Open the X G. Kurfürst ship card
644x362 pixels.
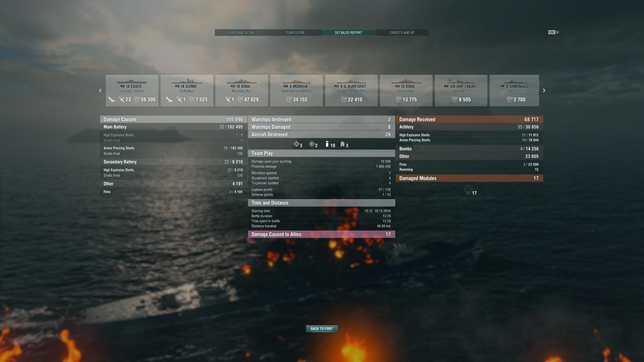coord(351,90)
